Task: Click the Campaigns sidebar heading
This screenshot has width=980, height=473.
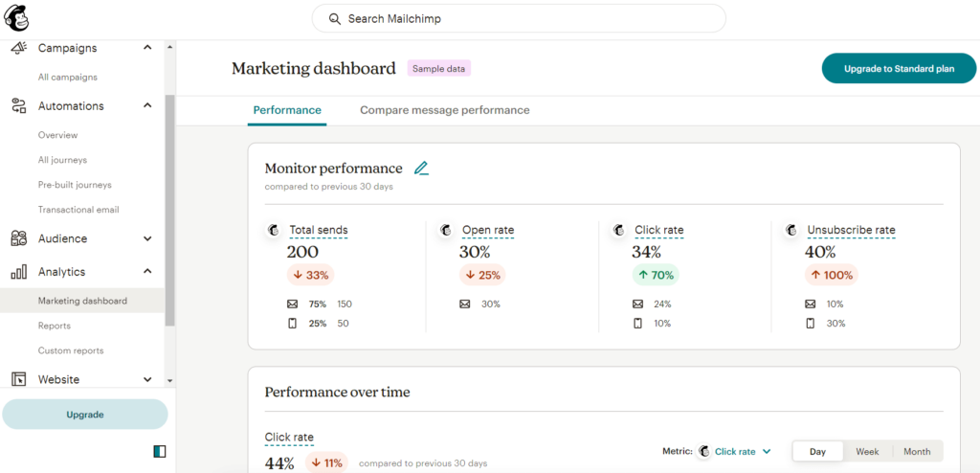Action: tap(68, 48)
